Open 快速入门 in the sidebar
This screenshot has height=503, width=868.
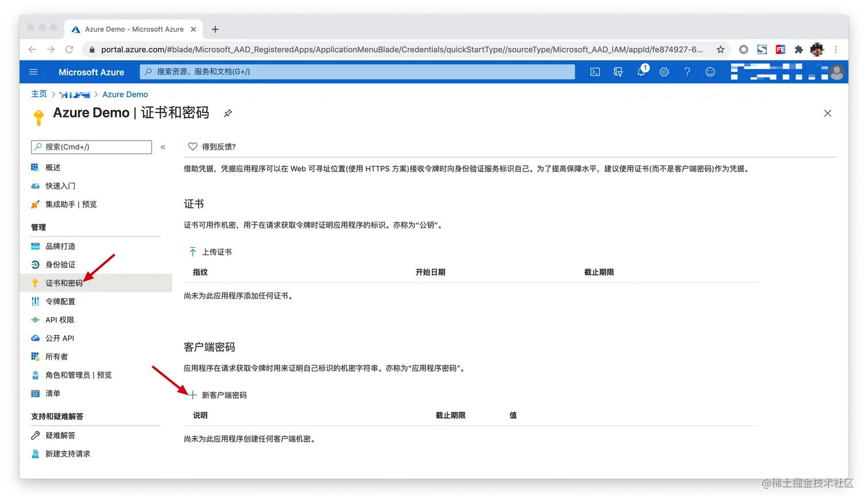60,186
